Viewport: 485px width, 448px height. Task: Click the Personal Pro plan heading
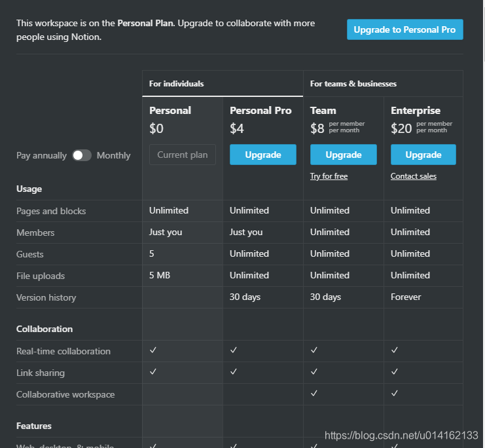point(260,111)
